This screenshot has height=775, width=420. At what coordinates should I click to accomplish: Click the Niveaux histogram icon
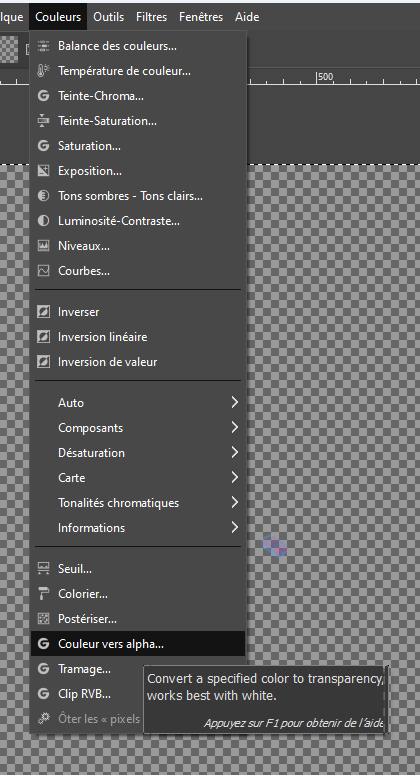(43, 246)
